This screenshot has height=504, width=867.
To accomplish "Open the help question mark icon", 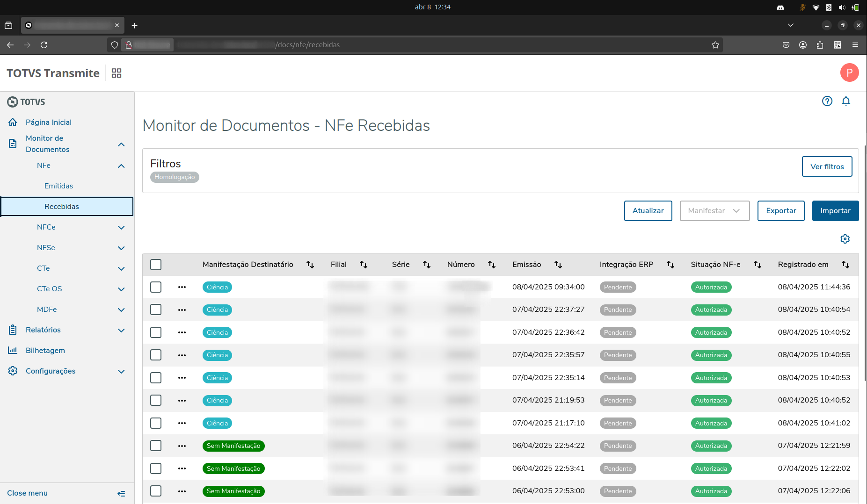I will (827, 101).
